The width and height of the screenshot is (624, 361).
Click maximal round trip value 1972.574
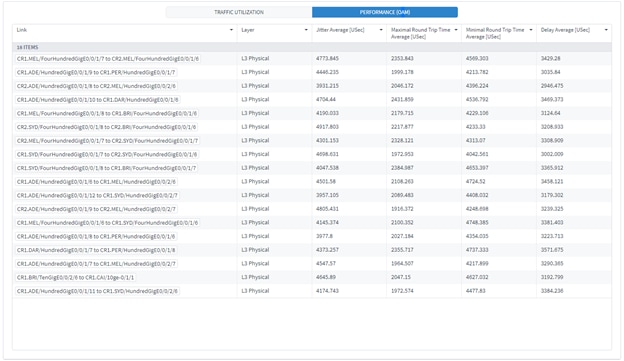(x=402, y=291)
